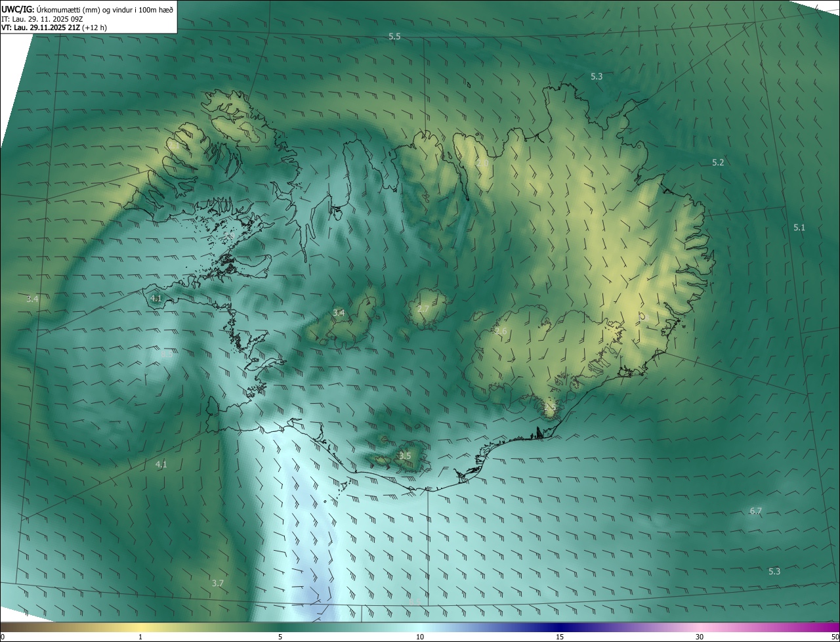Click the 2.6 value label on the large glacier

501,332
